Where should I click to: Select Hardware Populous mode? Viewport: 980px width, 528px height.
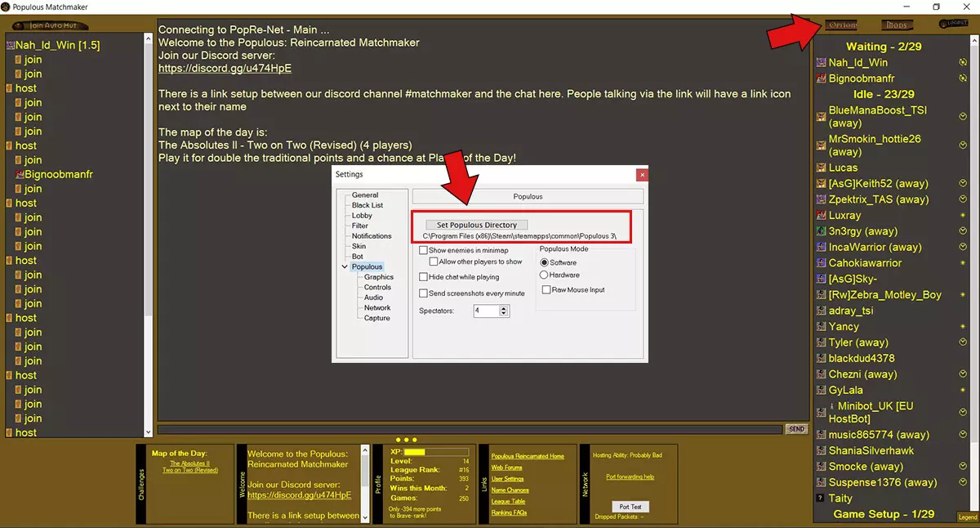pyautogui.click(x=545, y=275)
